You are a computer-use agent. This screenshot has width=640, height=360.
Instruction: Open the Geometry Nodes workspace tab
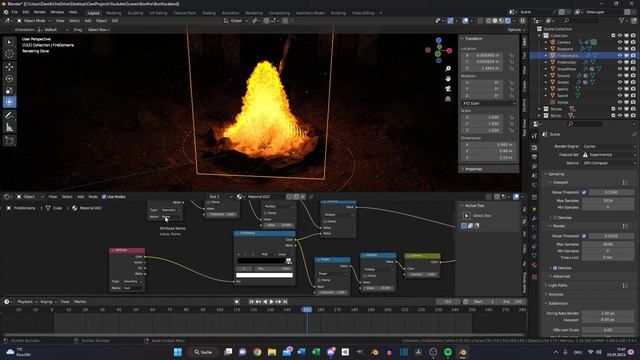[310, 13]
